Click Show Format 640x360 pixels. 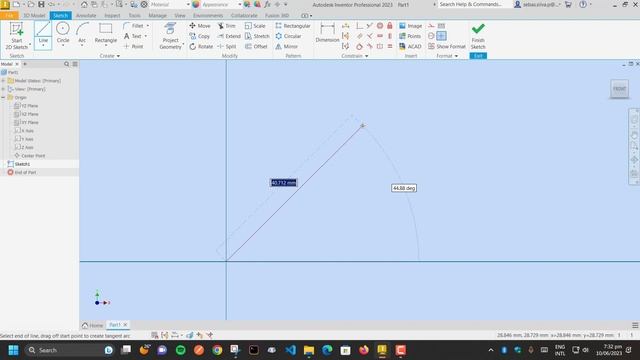point(447,47)
